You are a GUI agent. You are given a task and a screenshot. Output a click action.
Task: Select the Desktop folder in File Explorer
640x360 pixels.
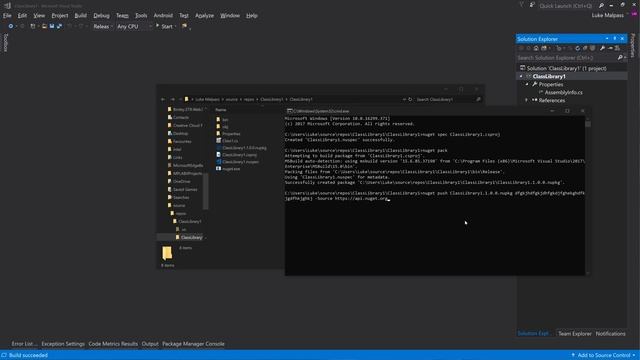tap(178, 133)
